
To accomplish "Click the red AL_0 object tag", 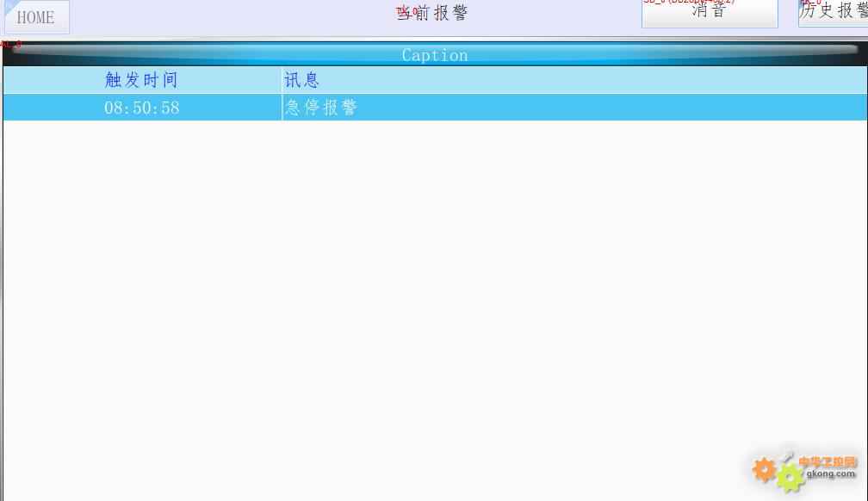I will [x=10, y=43].
